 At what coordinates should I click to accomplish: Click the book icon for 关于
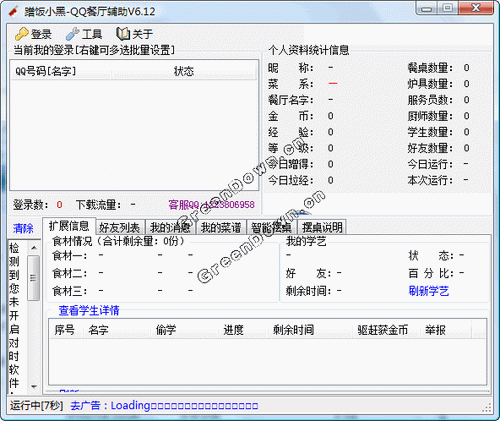pyautogui.click(x=123, y=34)
